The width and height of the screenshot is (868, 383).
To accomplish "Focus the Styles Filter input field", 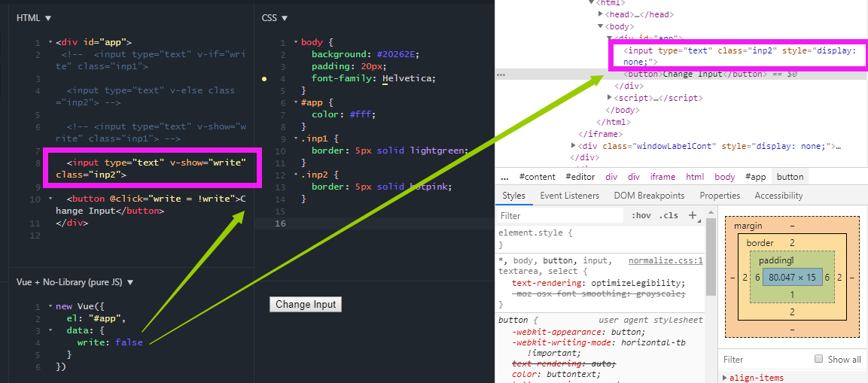I will coord(560,216).
